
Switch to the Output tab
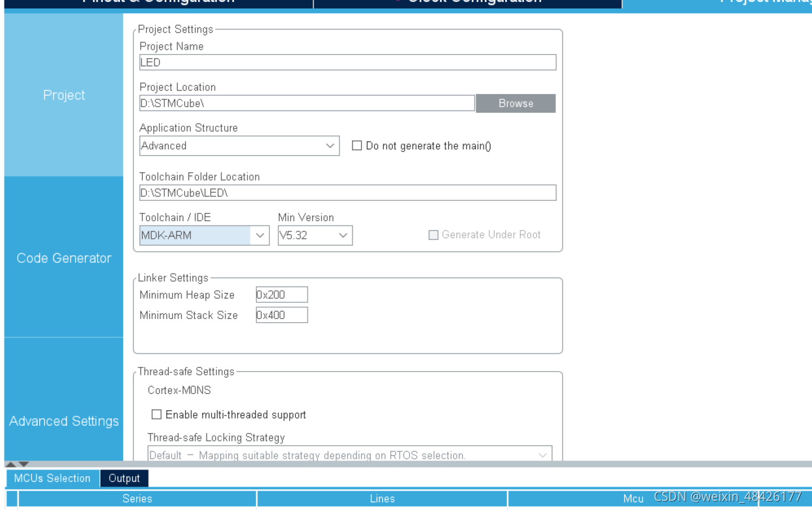point(124,478)
